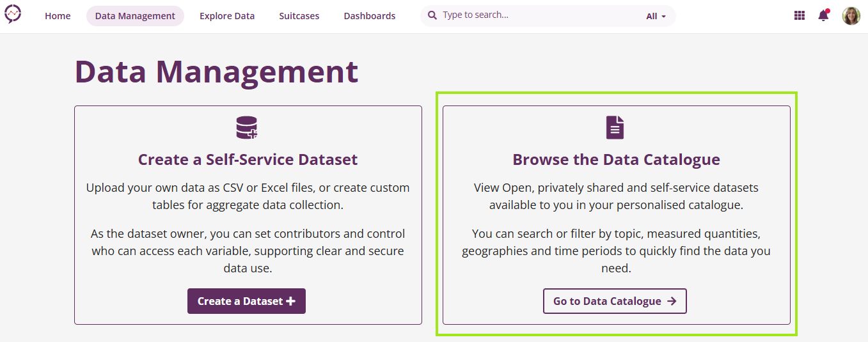Select the Data Management nav tab
The height and width of the screenshot is (342, 868).
click(135, 16)
